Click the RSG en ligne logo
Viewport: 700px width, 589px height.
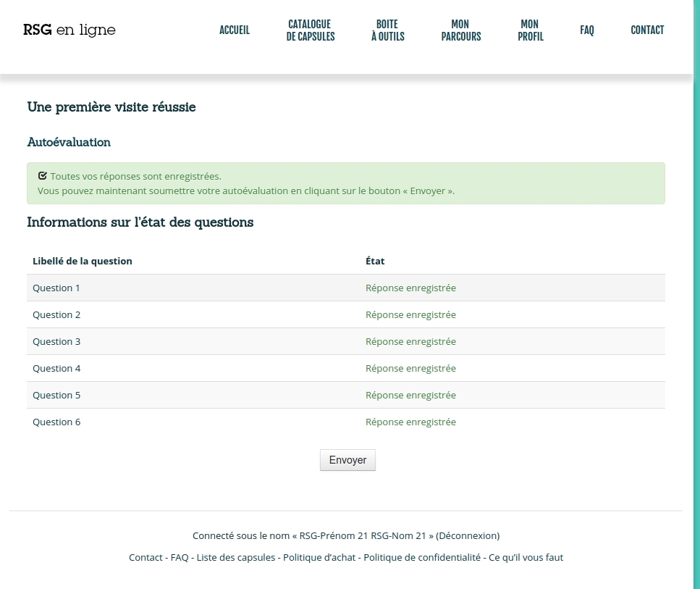[69, 30]
